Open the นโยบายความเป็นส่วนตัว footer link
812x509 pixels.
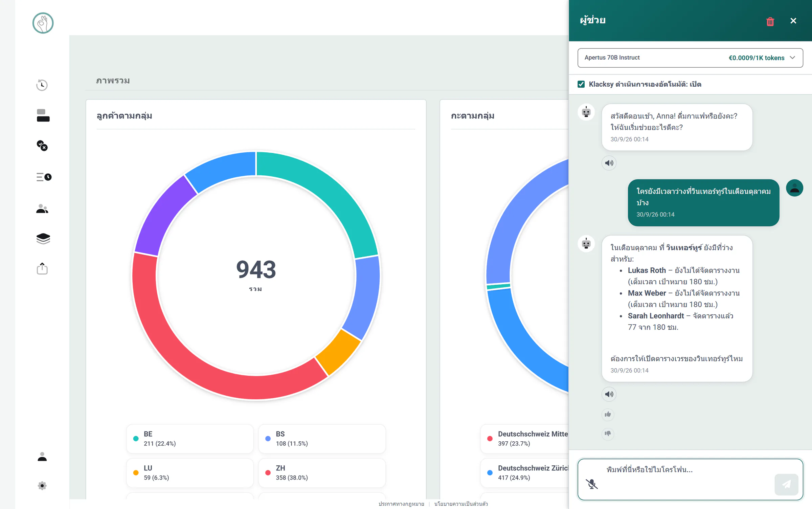[x=461, y=504]
